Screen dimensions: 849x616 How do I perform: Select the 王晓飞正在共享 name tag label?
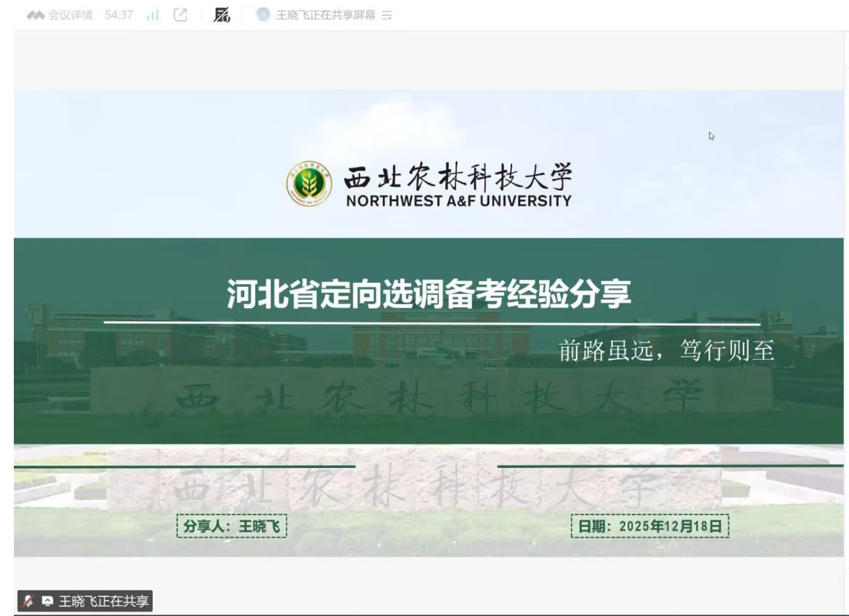click(103, 601)
